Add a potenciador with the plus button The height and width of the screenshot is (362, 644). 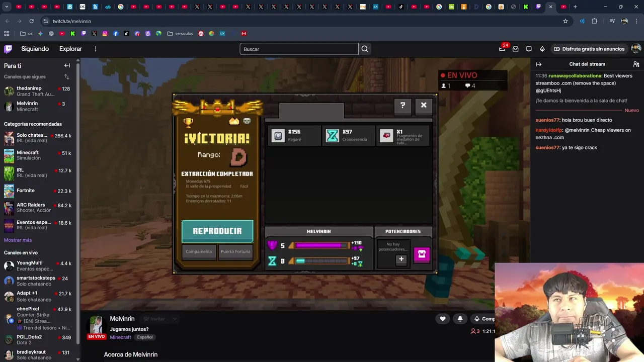coord(401,259)
